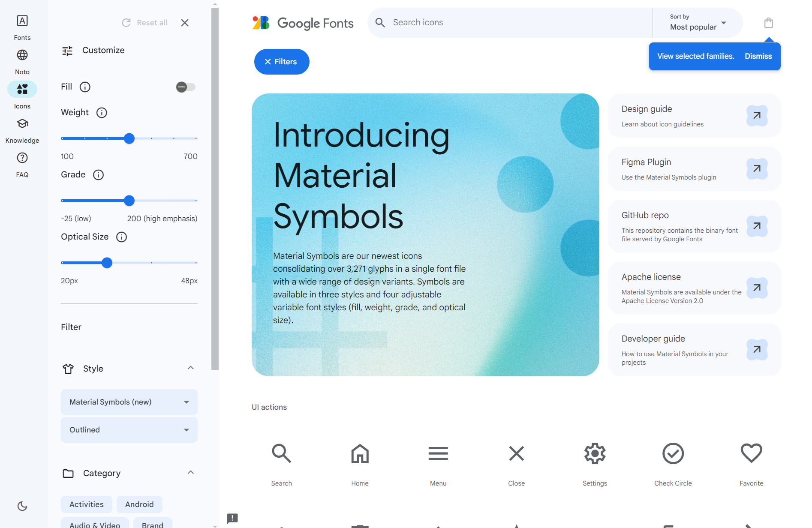Open the Developer guide card
Screen dimensions: 812x528
tap(695, 350)
